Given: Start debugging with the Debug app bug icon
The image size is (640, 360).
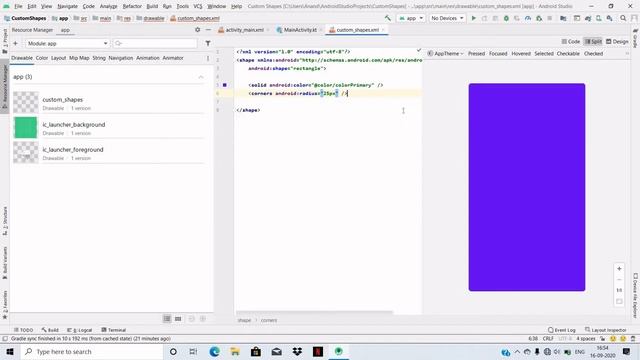Looking at the screenshot, I should click(x=506, y=18).
